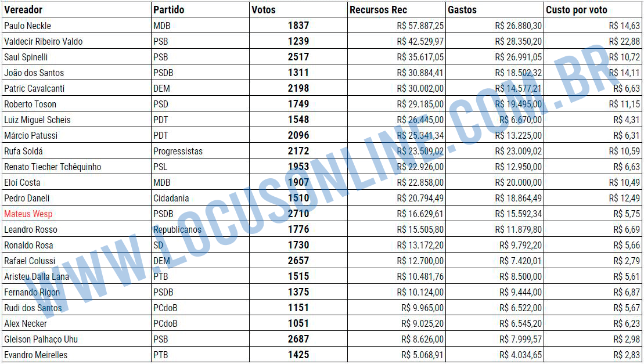Image resolution: width=644 pixels, height=364 pixels.
Task: Select the Partido header cell
Action: [x=200, y=9]
